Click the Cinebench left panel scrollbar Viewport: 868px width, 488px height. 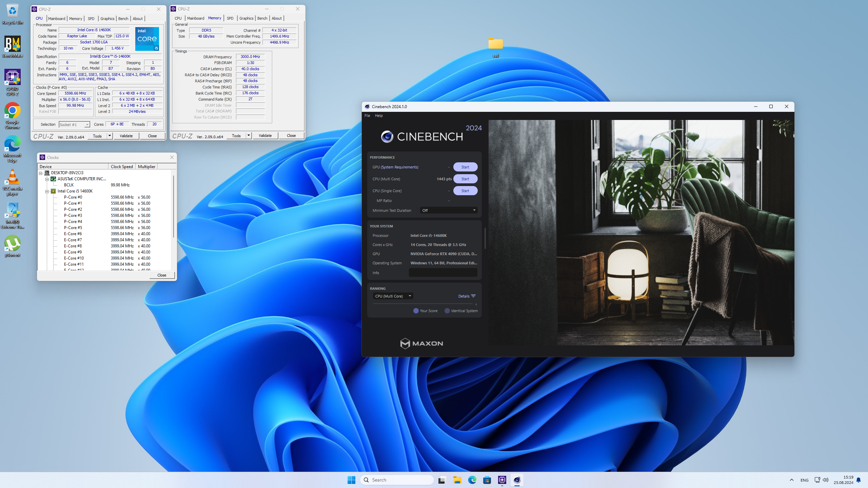pos(485,238)
